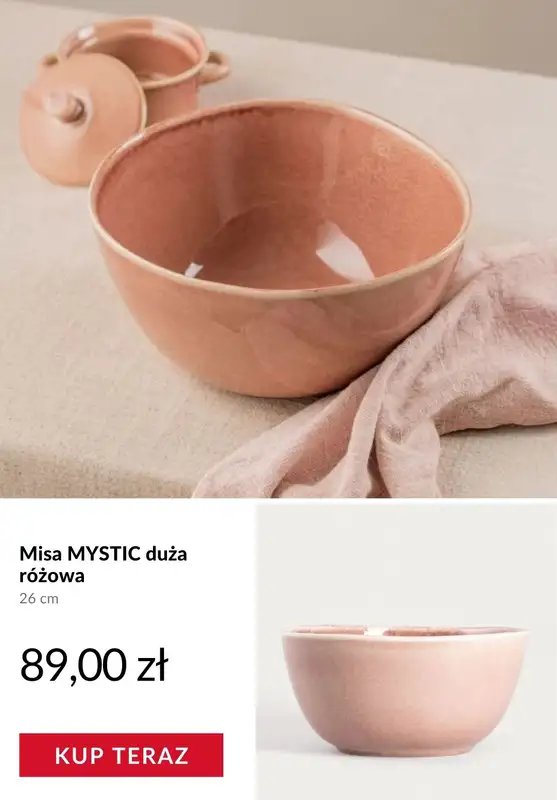Image resolution: width=557 pixels, height=800 pixels.
Task: Click the word różowa in the product name
Action: click(x=52, y=577)
